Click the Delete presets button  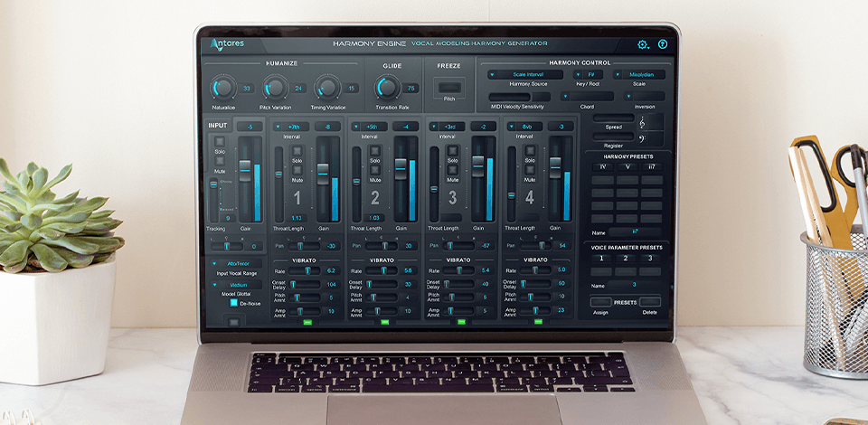point(650,302)
